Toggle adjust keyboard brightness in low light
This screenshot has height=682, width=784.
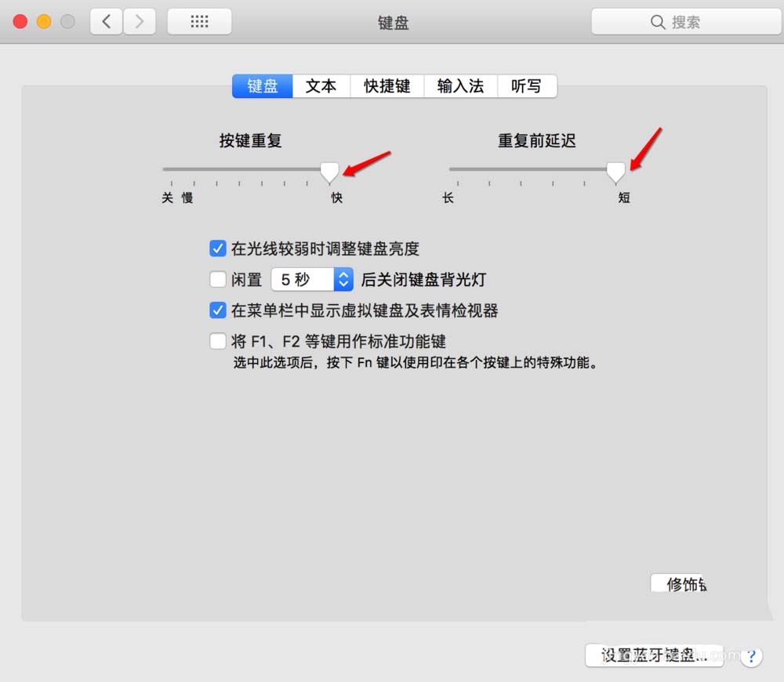coord(218,248)
